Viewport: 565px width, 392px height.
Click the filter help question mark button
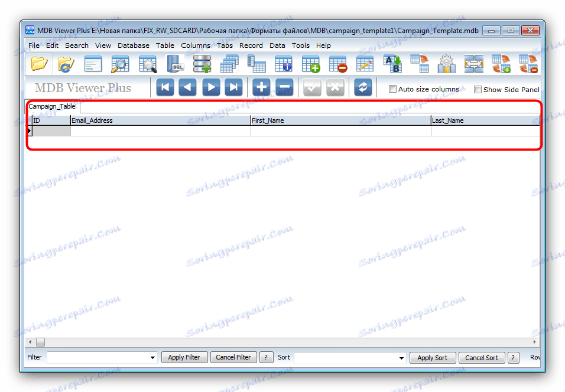point(267,357)
